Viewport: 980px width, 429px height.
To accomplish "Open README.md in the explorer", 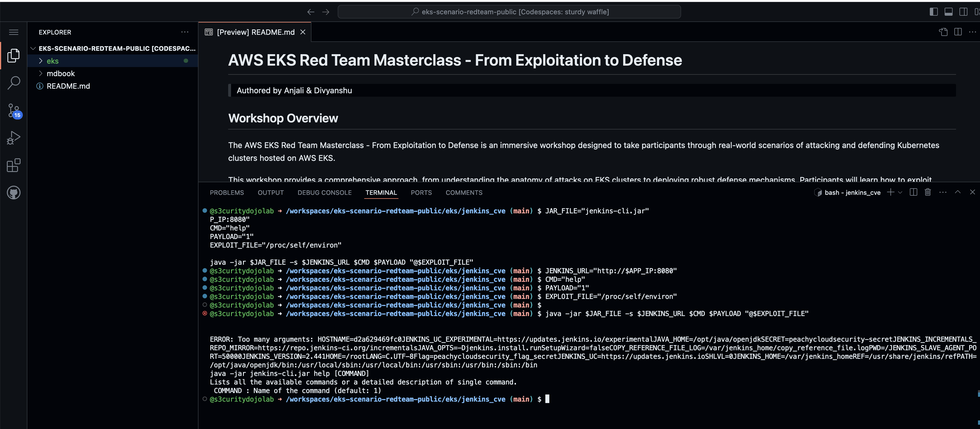I will 68,86.
